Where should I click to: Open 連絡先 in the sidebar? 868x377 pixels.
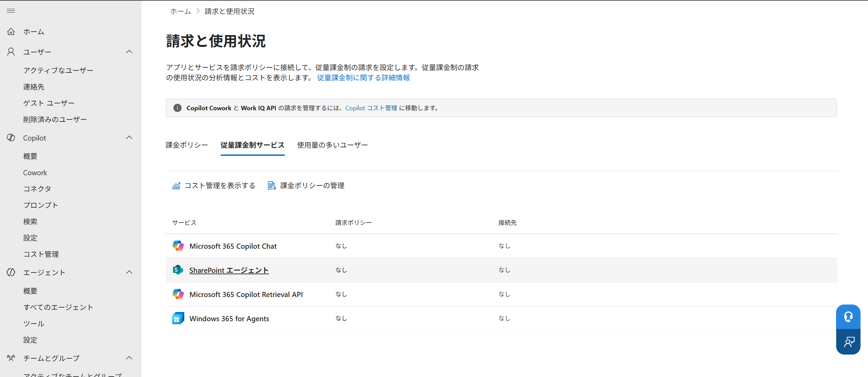tap(34, 87)
